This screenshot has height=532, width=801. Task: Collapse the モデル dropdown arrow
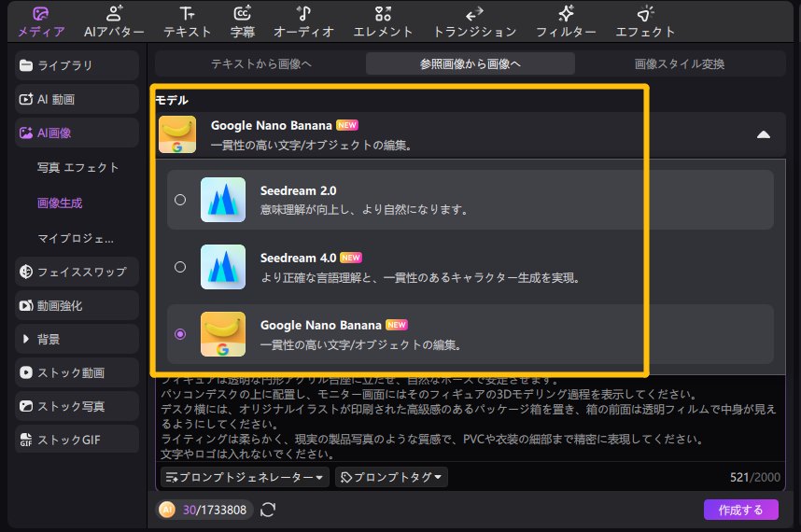[x=764, y=134]
